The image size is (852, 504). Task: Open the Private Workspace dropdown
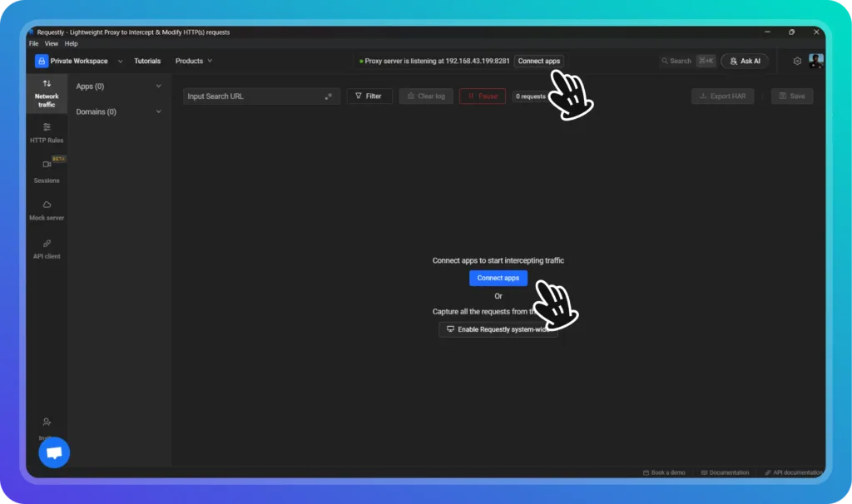click(79, 61)
